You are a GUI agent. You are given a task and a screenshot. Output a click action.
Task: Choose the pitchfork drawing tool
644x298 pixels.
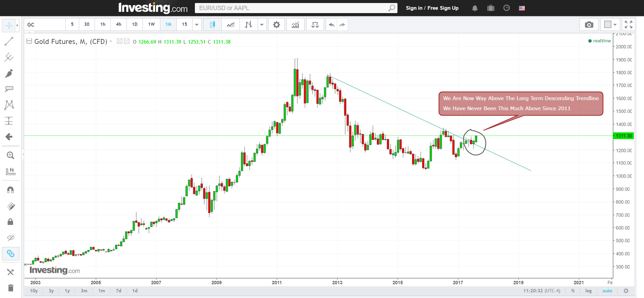click(9, 57)
